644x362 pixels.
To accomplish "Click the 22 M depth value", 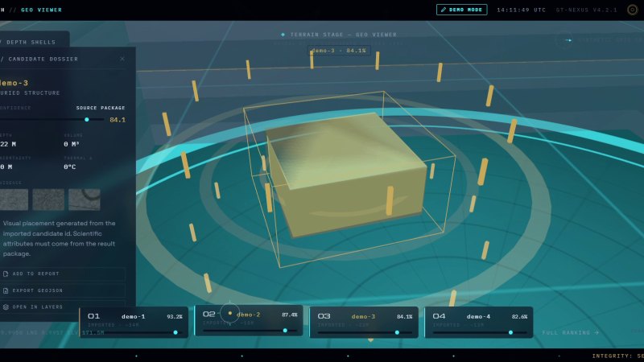I will (x=8, y=144).
